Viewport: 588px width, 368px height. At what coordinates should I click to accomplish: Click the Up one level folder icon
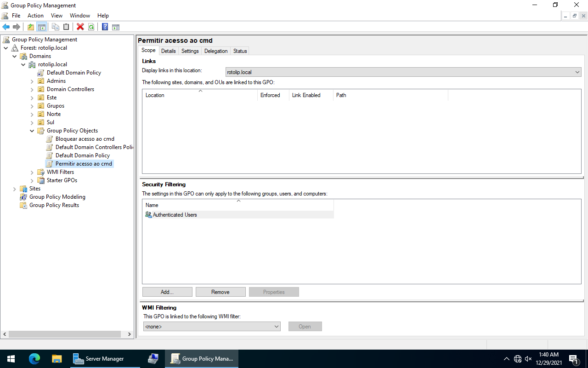point(31,27)
